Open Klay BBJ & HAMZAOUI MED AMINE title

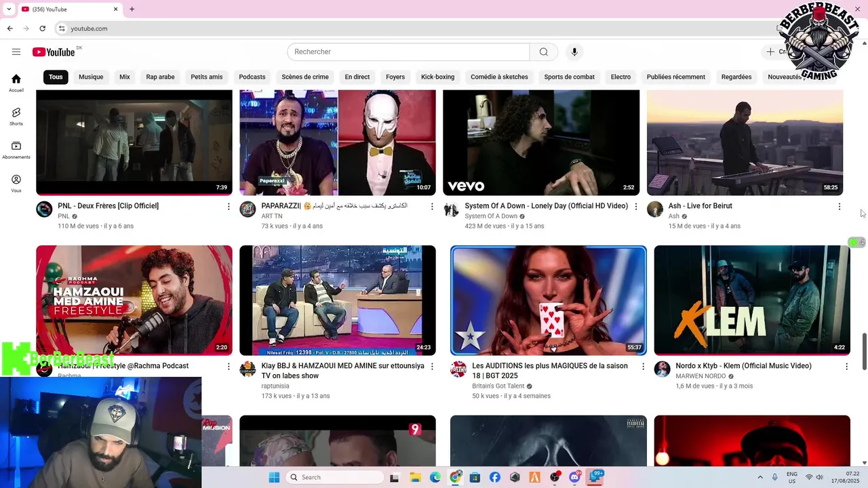coord(343,371)
